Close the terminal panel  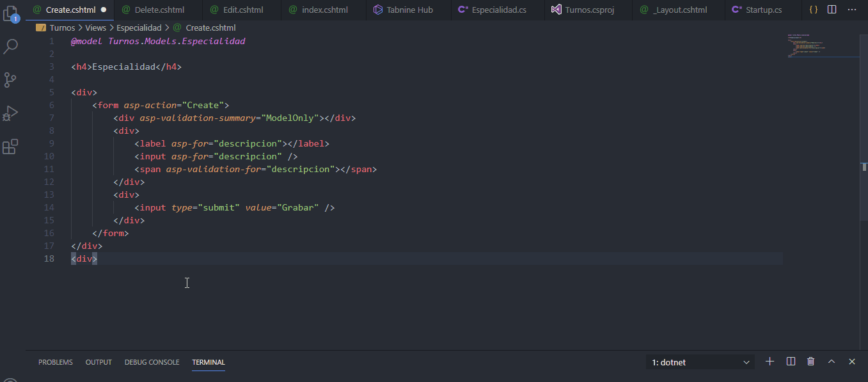pos(852,362)
